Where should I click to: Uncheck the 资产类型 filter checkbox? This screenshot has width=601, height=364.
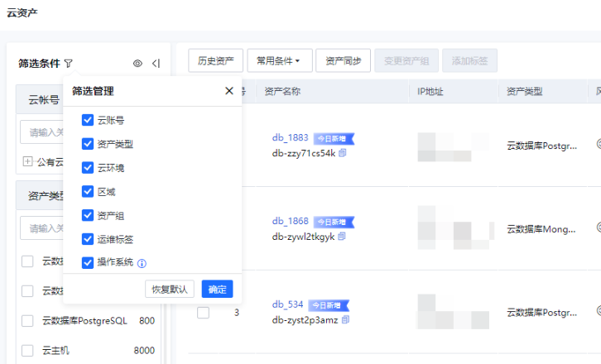click(x=88, y=144)
